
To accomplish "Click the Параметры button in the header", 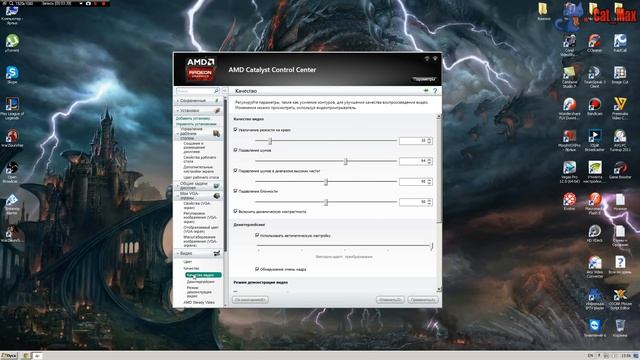I will coord(424,79).
